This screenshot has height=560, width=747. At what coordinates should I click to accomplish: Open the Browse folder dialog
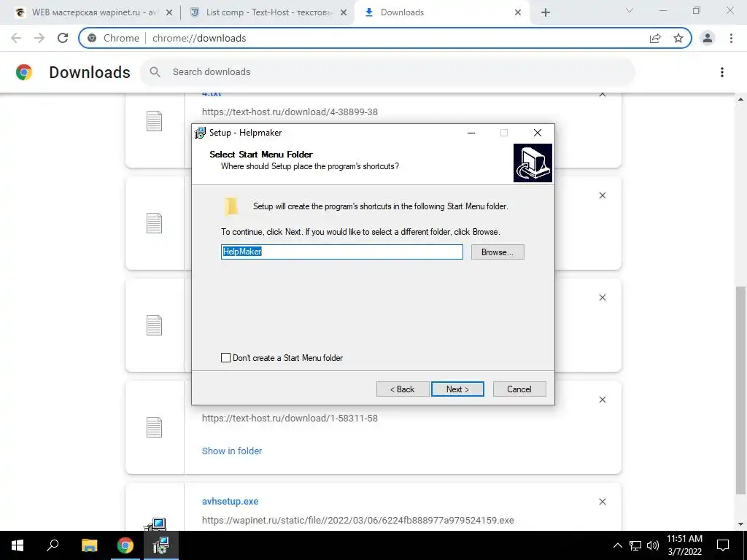click(x=498, y=252)
